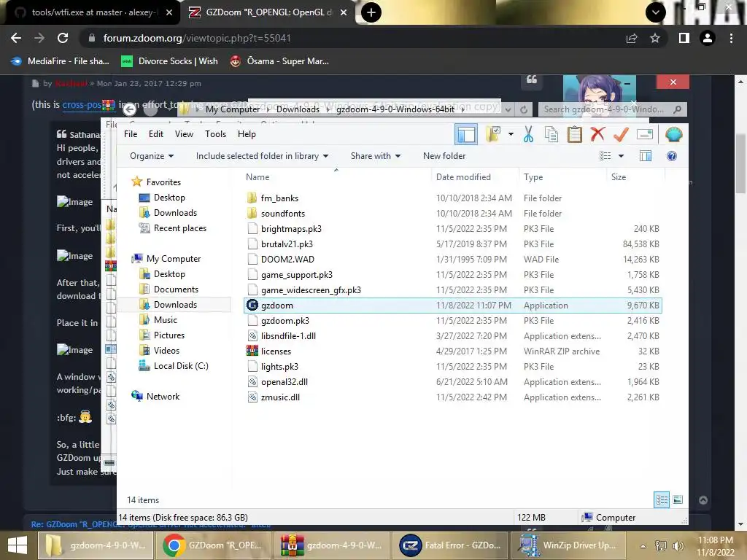The image size is (747, 560).
Task: Click the Cut scissors icon
Action: tap(528, 135)
